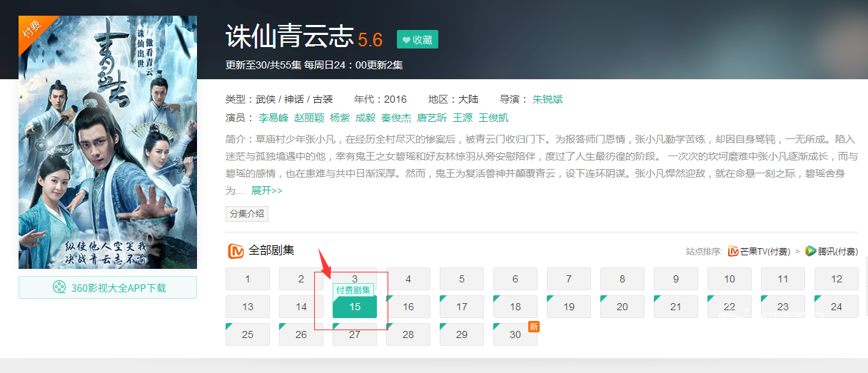Play episode 26
This screenshot has width=868, height=373.
(x=301, y=334)
